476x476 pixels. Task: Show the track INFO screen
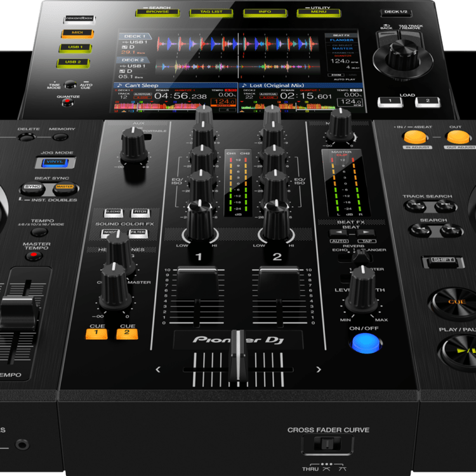pyautogui.click(x=265, y=13)
